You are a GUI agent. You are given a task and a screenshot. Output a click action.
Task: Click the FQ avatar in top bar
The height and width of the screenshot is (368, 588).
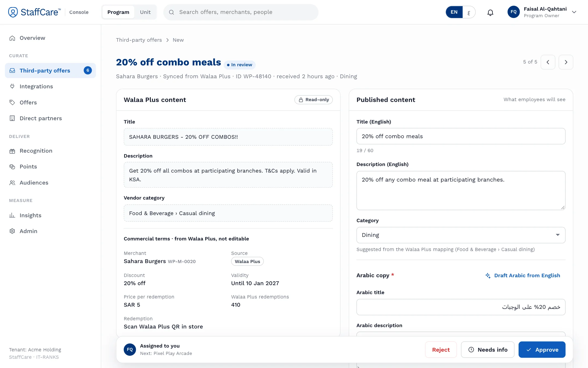[513, 12]
